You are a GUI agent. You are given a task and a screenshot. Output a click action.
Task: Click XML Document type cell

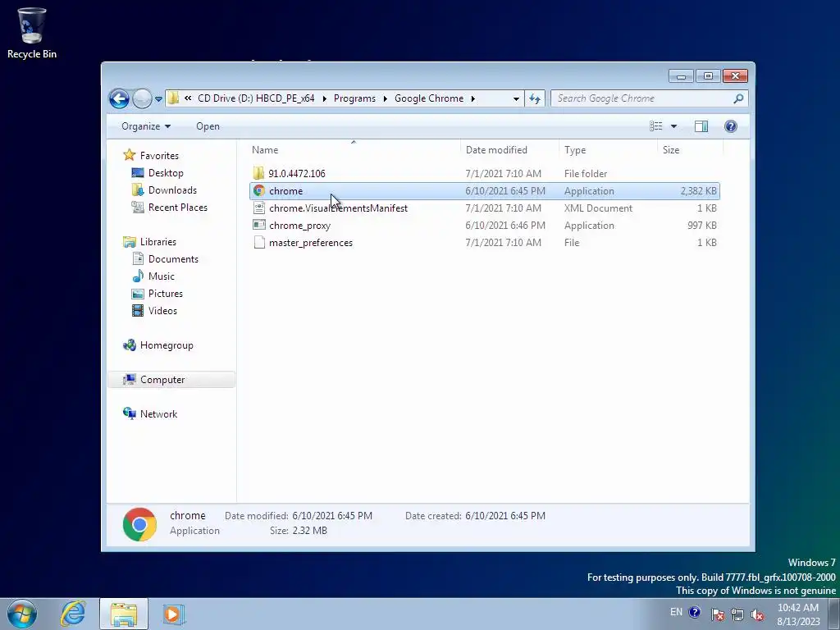click(598, 208)
